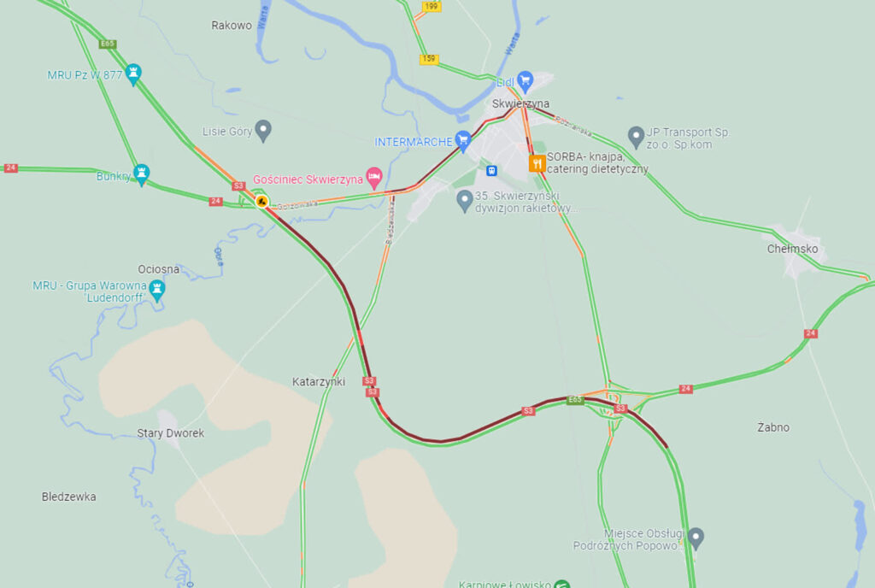Image resolution: width=875 pixels, height=588 pixels.
Task: Select the MRU Pz W 877 fortress marker
Action: pos(132,74)
